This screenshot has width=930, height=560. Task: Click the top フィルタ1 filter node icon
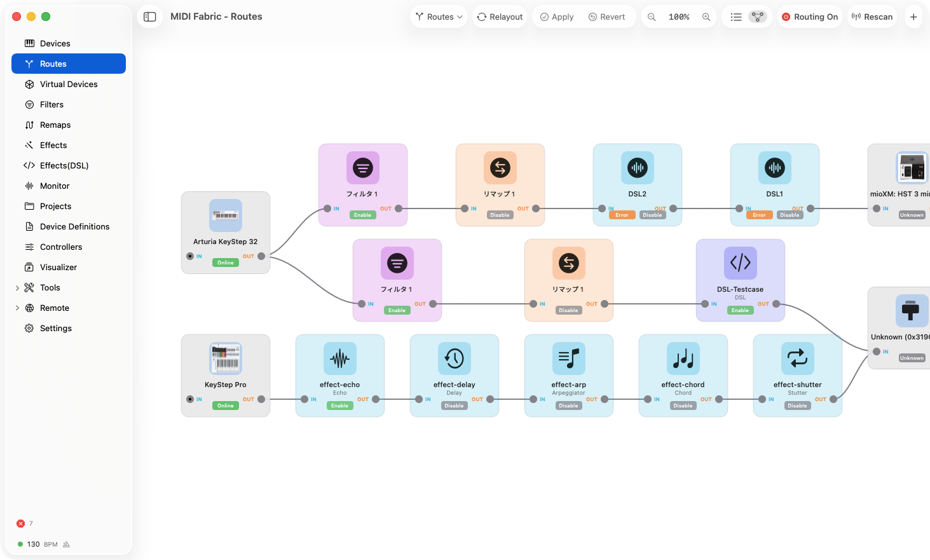click(x=363, y=168)
